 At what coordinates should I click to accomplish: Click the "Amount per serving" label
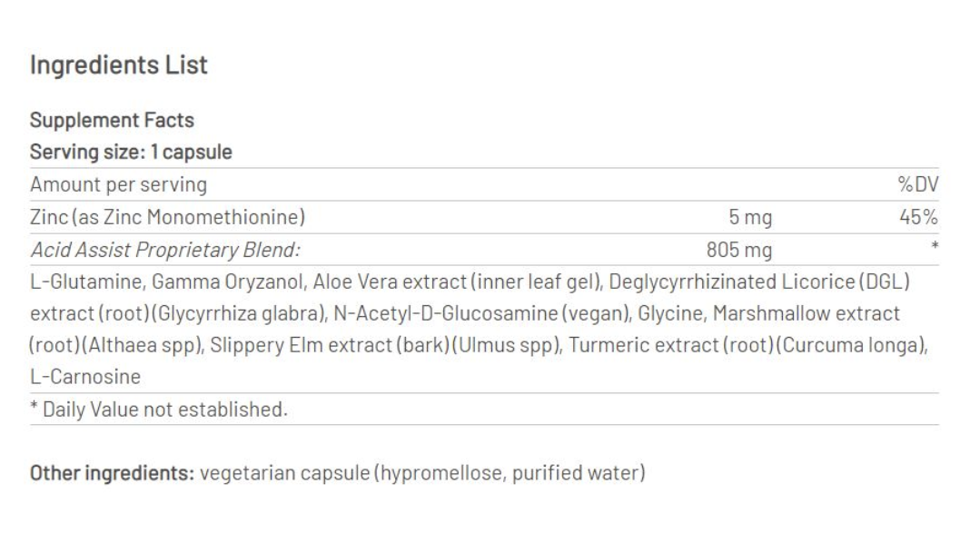click(x=118, y=184)
